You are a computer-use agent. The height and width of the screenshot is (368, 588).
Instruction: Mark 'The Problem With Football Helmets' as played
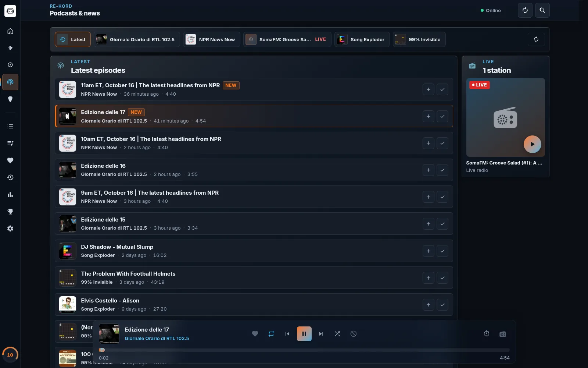click(x=442, y=278)
